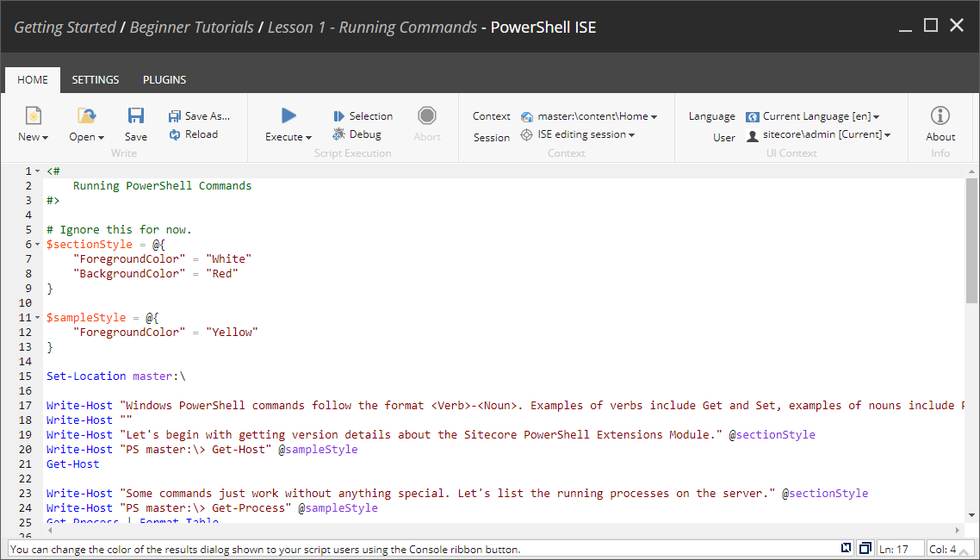Switch to the PLUGINS ribbon tab
The image size is (980, 560).
coord(164,80)
